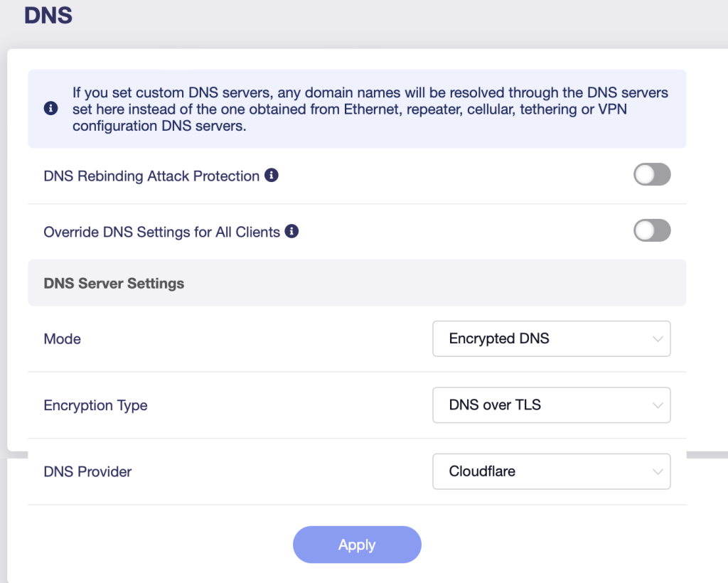Expand the DNS over TLS encryption dropdown

point(551,405)
